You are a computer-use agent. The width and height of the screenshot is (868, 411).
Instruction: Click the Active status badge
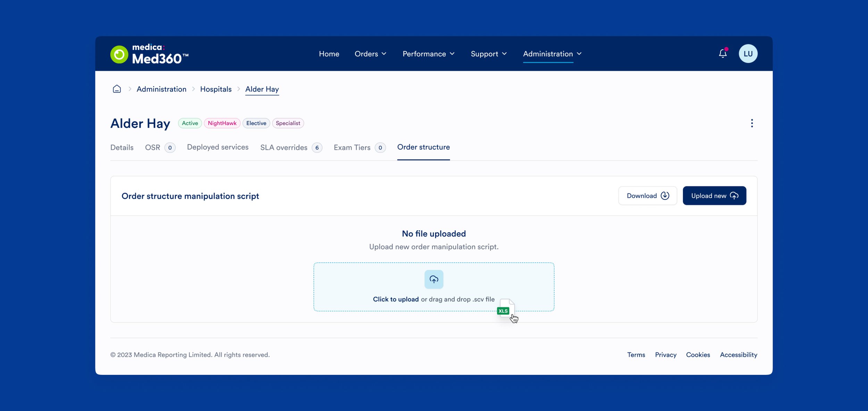point(190,123)
